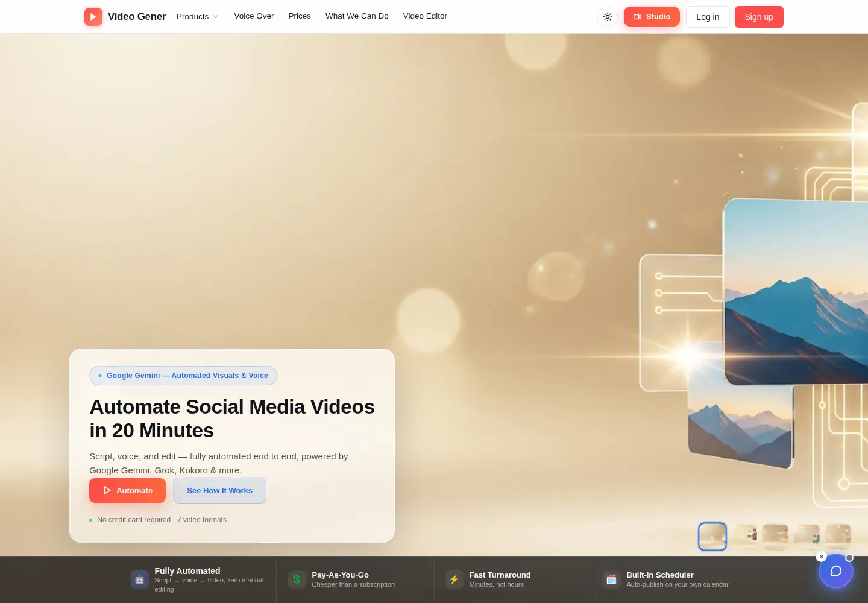The width and height of the screenshot is (868, 603).
Task: Select the second hero slide thumbnail
Action: (746, 537)
